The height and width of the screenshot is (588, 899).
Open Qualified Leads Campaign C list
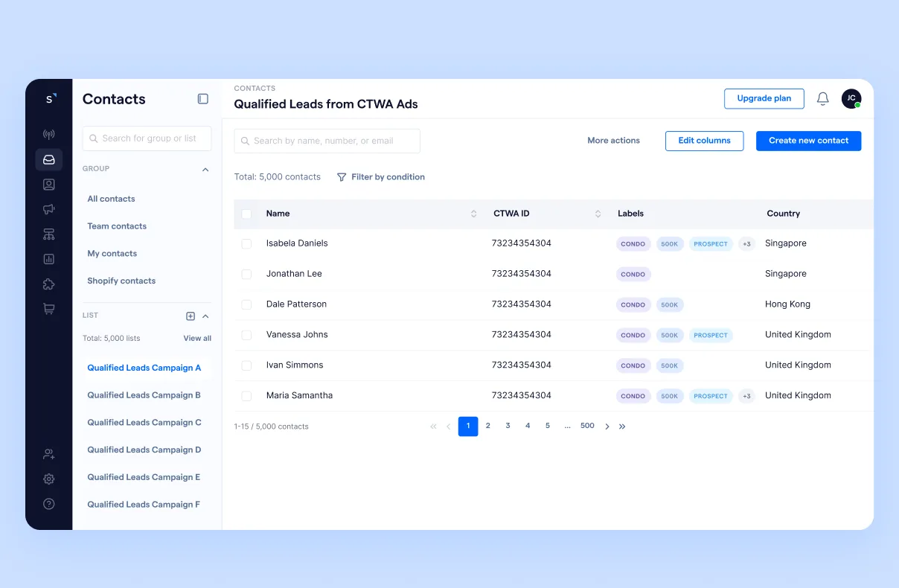pyautogui.click(x=144, y=423)
